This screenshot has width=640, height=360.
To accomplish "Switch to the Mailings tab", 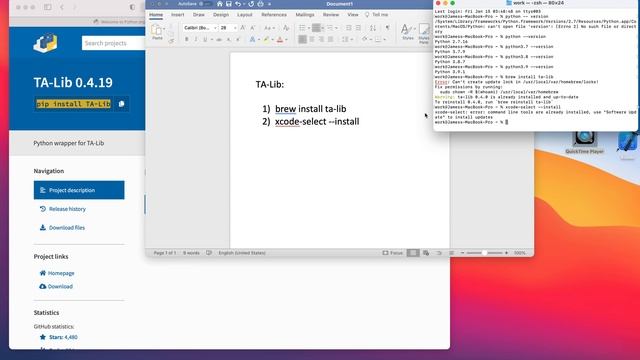I will coord(305,15).
